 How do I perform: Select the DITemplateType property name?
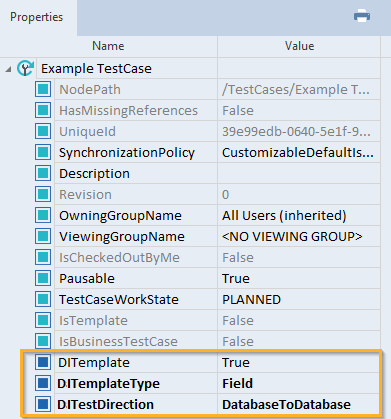tap(108, 383)
